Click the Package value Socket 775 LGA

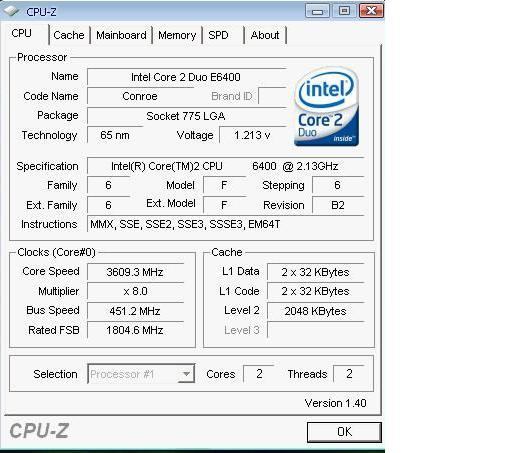(x=187, y=116)
